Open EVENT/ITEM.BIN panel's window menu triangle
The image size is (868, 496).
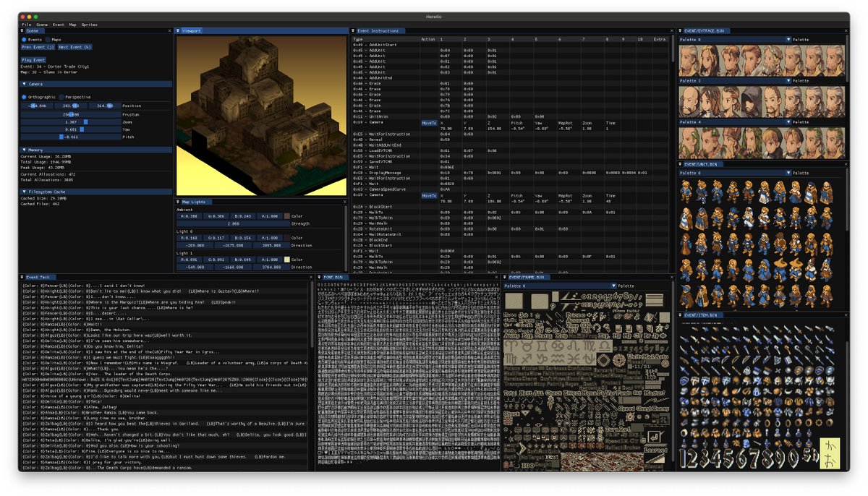coord(681,315)
